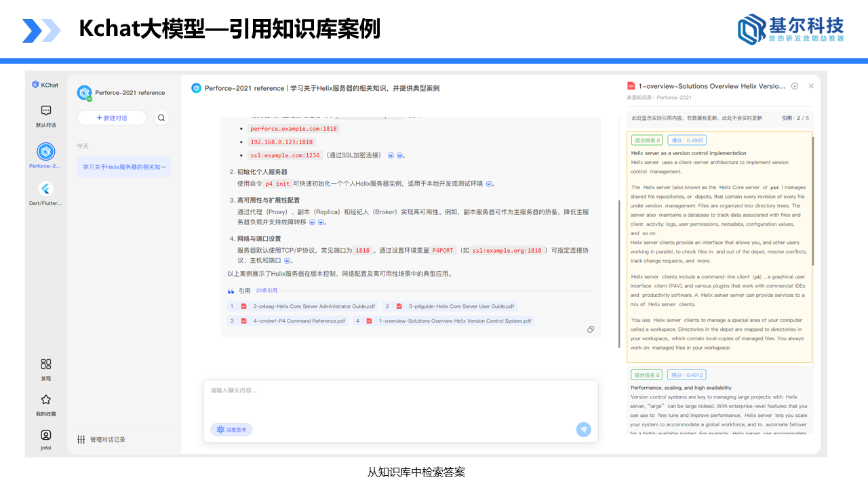Open citation 2-p4sag-Helix Core Server Administrator Guide.pdf
The height and width of the screenshot is (488, 868).
(x=303, y=306)
